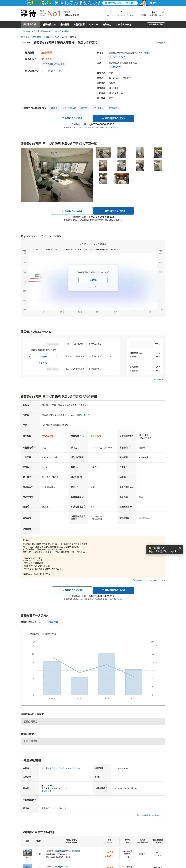Close the favorites notification popup
The width and height of the screenshot is (186, 868).
[x=180, y=548]
